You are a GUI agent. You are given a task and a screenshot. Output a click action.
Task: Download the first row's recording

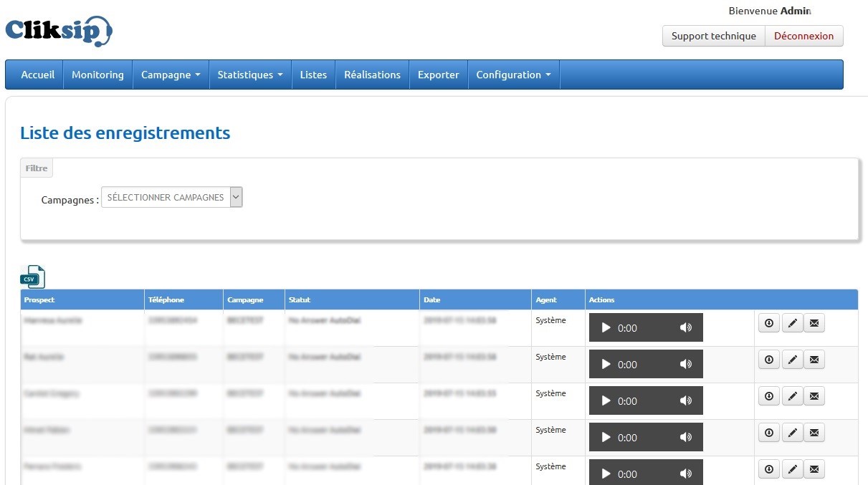[769, 323]
